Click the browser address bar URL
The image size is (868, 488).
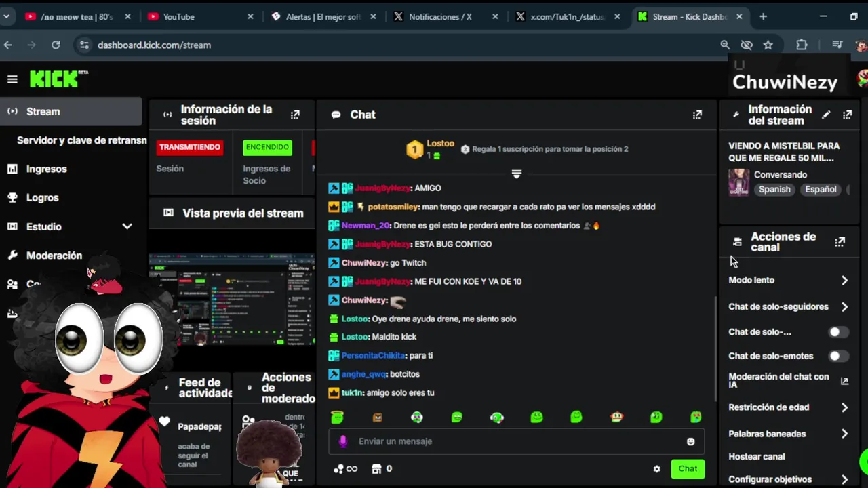(x=154, y=45)
